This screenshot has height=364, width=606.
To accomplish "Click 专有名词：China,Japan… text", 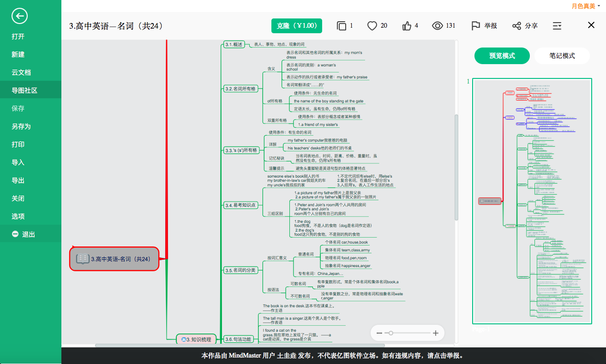I will click(x=321, y=274).
